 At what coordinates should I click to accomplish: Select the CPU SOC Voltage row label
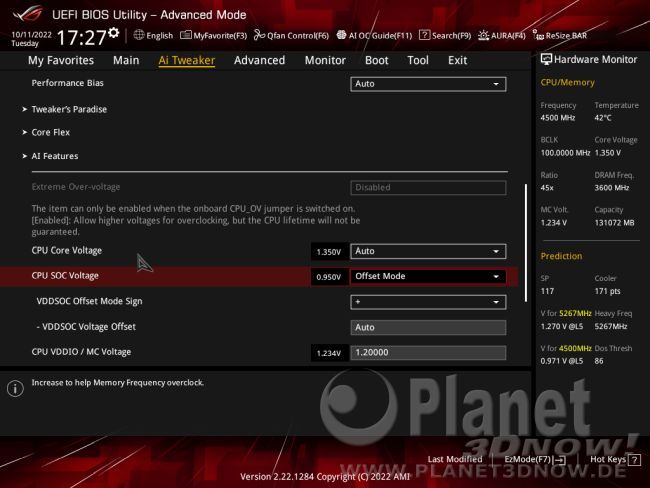[65, 276]
